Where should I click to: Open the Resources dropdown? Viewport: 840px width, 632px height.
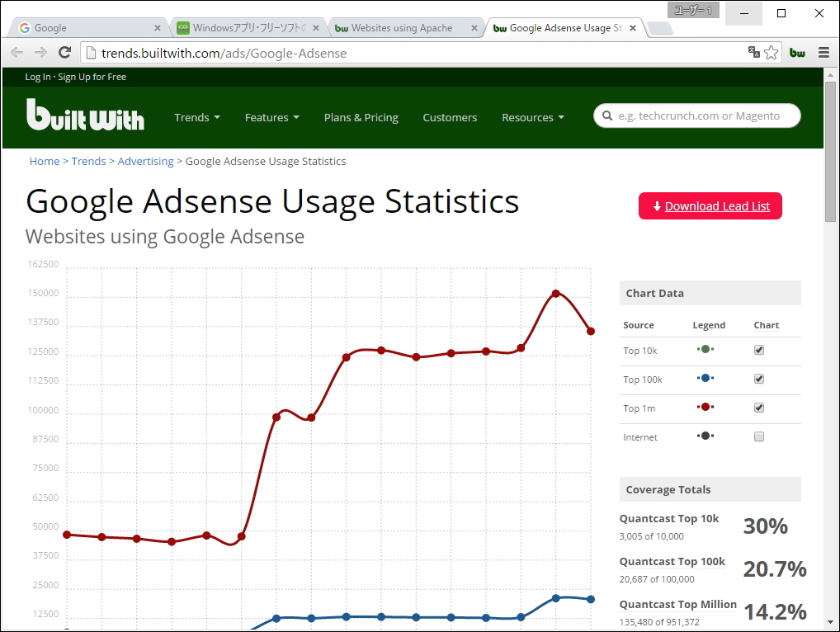[532, 117]
